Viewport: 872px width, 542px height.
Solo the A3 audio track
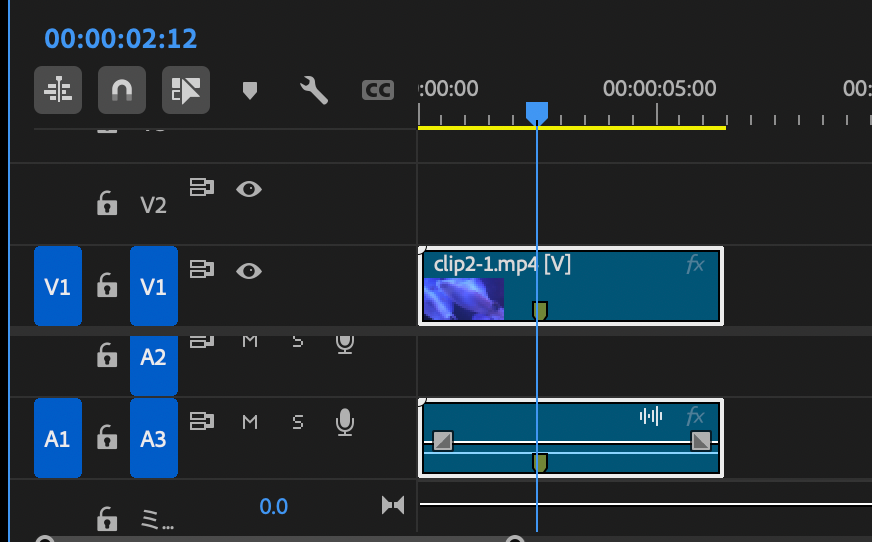[x=297, y=422]
